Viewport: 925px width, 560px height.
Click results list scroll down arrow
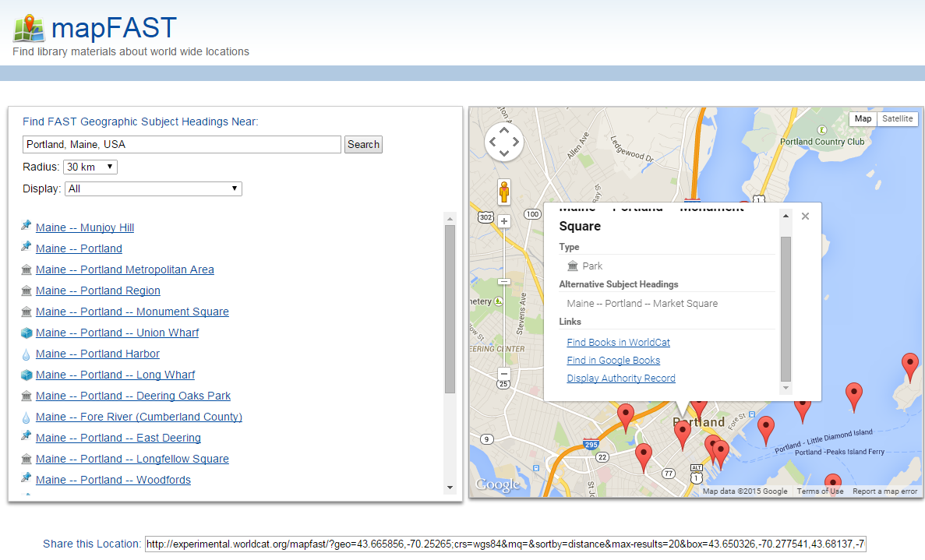point(450,488)
